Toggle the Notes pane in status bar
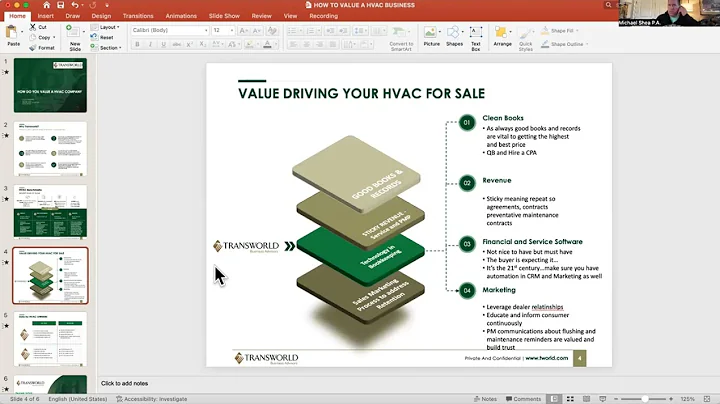The height and width of the screenshot is (404, 720). click(485, 399)
